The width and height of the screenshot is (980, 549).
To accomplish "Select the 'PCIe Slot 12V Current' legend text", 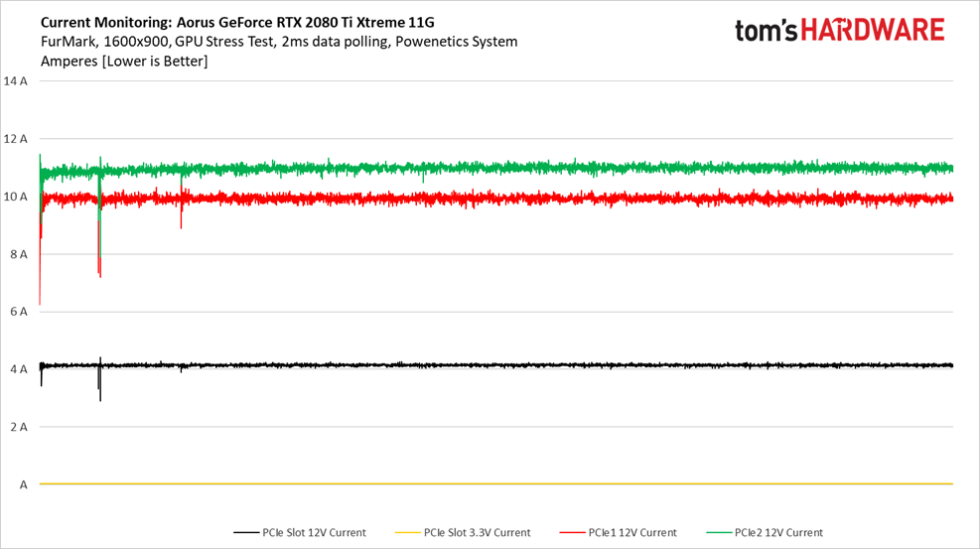I will pyautogui.click(x=314, y=533).
